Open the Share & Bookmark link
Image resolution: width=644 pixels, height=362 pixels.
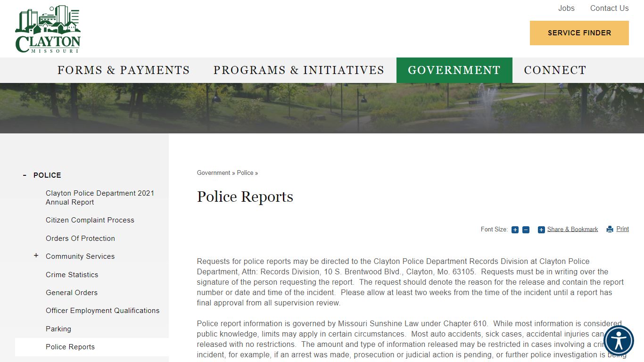tap(572, 229)
